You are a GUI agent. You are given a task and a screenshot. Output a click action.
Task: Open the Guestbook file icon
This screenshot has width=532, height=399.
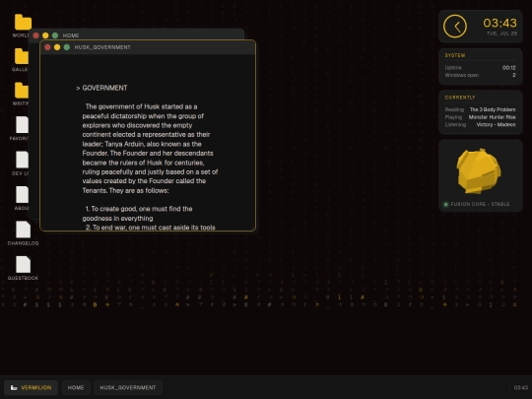click(23, 264)
